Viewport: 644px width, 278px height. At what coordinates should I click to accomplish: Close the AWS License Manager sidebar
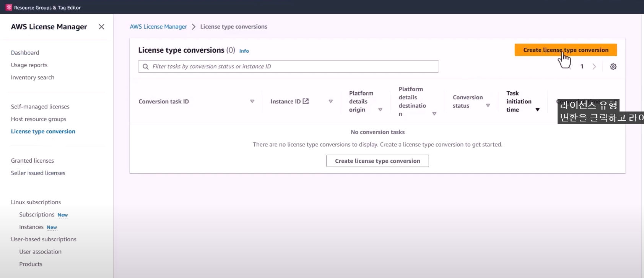click(x=101, y=27)
